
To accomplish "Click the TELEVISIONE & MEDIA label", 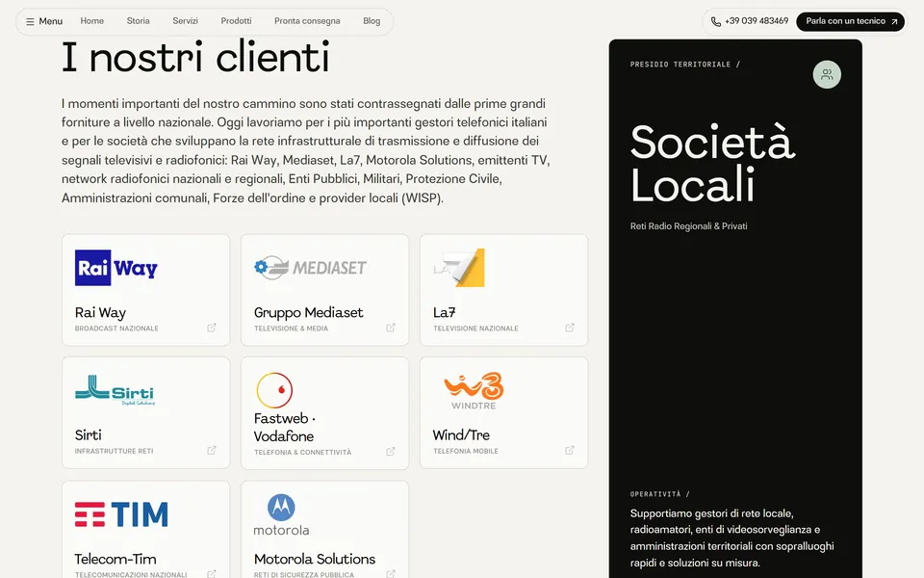I will [x=291, y=328].
